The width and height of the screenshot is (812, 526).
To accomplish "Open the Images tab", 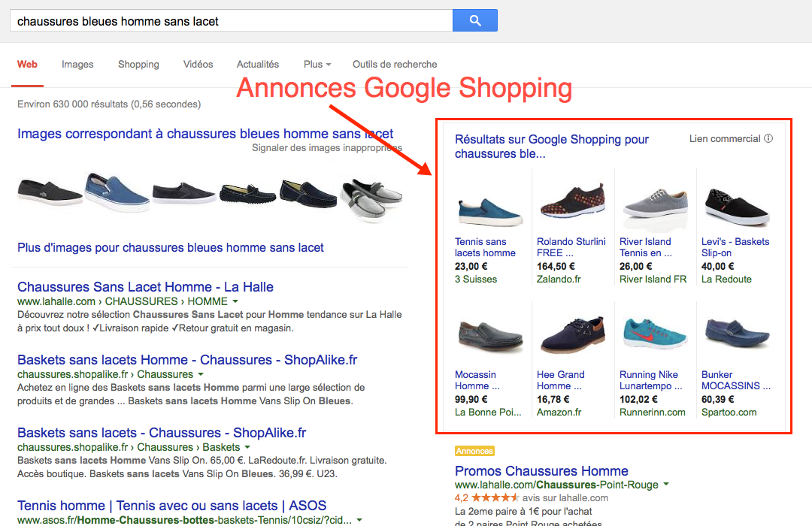I will tap(77, 64).
